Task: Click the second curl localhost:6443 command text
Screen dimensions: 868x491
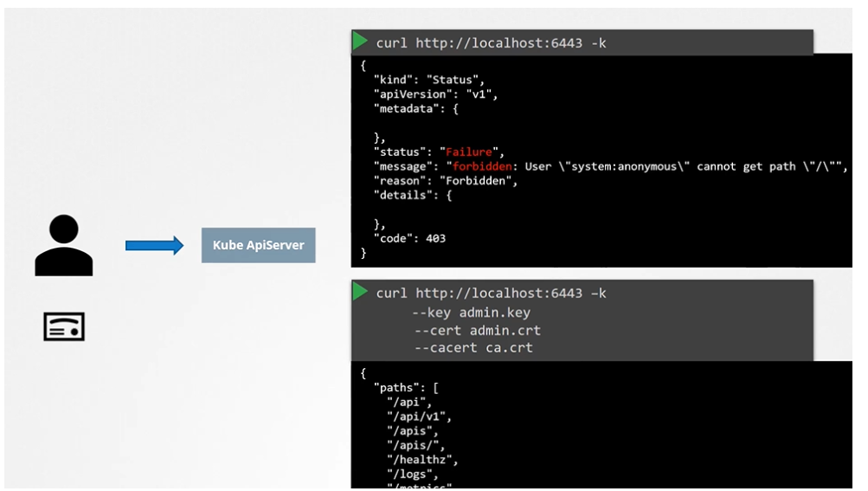Action: [x=491, y=294]
